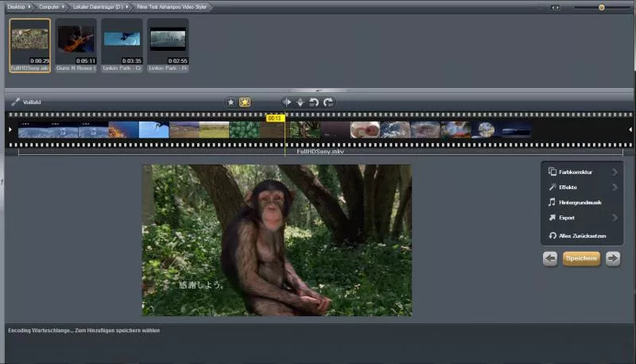Screen dimensions: 636x364
Task: Expand the Farbkorrektur submenu chevron
Action: click(x=615, y=172)
